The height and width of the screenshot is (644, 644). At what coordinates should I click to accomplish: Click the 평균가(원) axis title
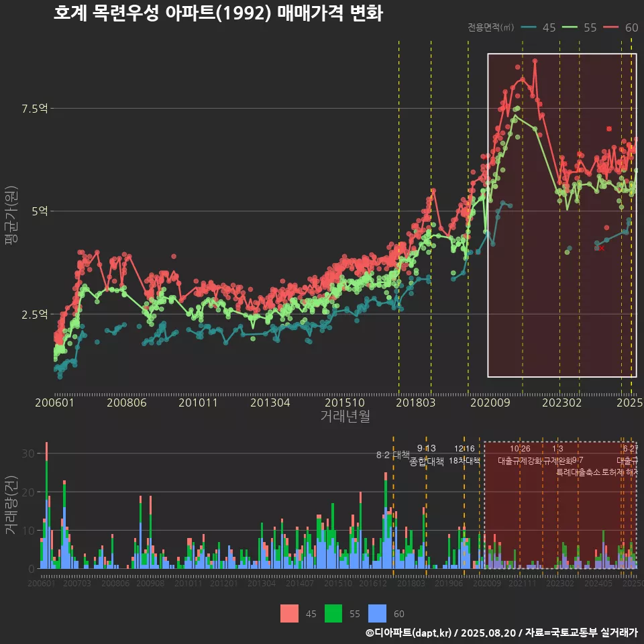11,215
